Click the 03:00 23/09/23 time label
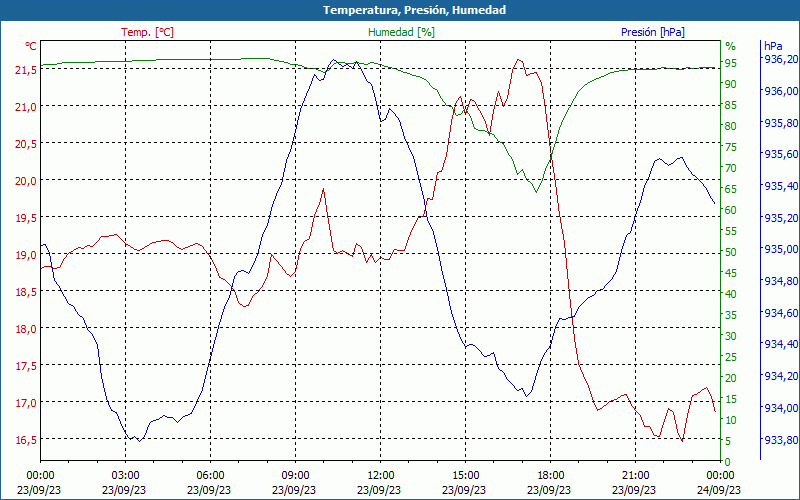The height and width of the screenshot is (500, 800). [x=124, y=483]
